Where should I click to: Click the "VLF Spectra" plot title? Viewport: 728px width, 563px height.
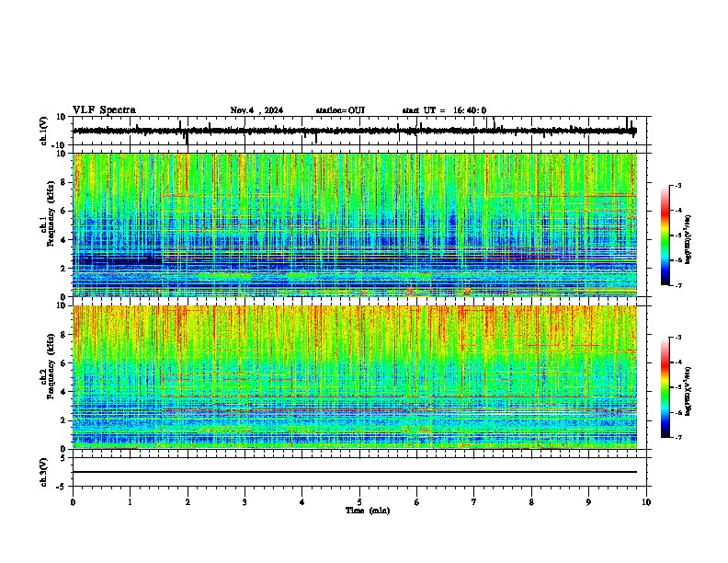tap(104, 109)
